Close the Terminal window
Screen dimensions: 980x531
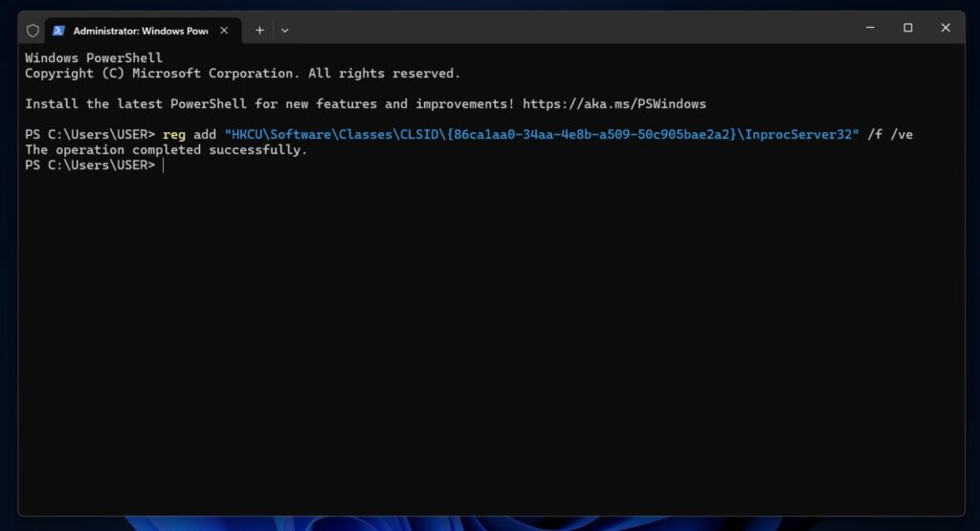pyautogui.click(x=946, y=28)
